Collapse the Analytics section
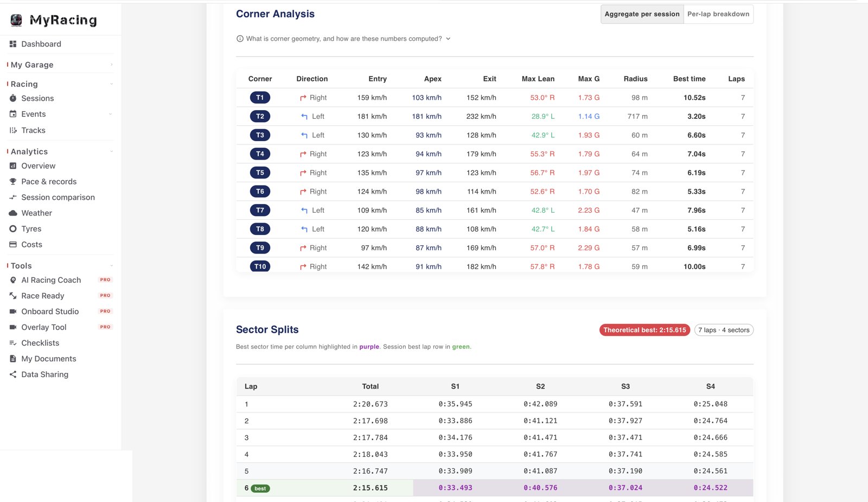Screen dimensions: 868x502 112,151
